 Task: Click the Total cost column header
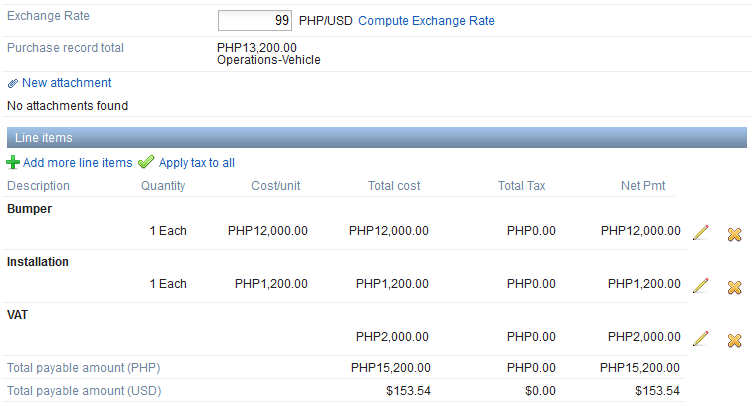click(394, 186)
